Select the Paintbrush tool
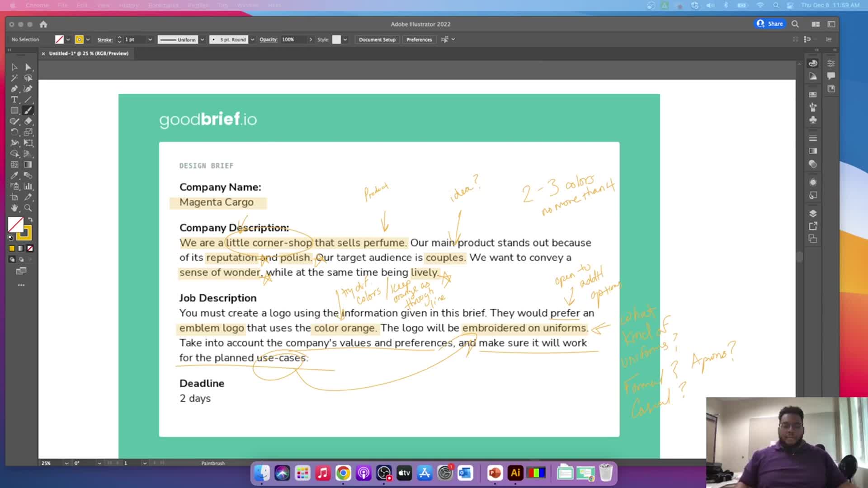This screenshot has height=488, width=868. pyautogui.click(x=28, y=111)
